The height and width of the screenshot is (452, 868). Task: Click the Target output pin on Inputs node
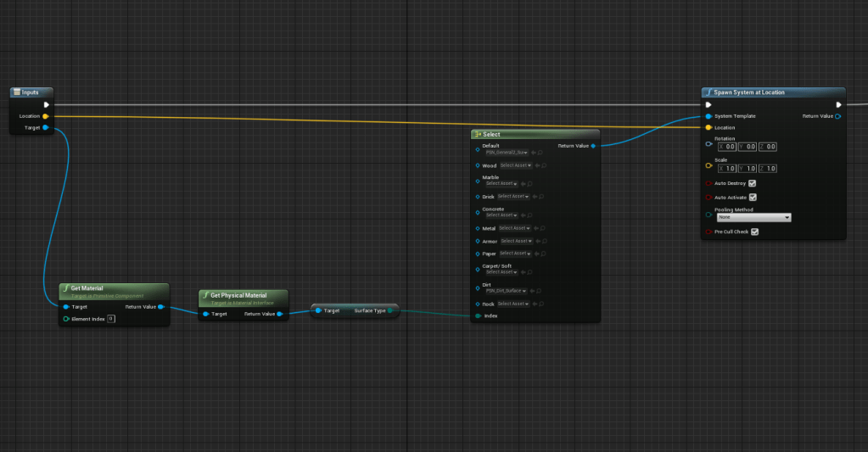pyautogui.click(x=46, y=127)
